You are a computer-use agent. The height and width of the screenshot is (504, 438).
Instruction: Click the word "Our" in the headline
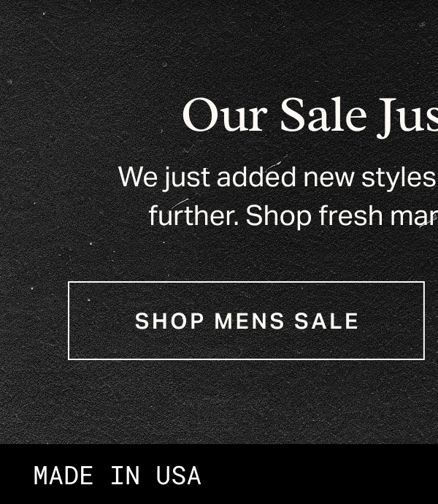[x=225, y=115]
